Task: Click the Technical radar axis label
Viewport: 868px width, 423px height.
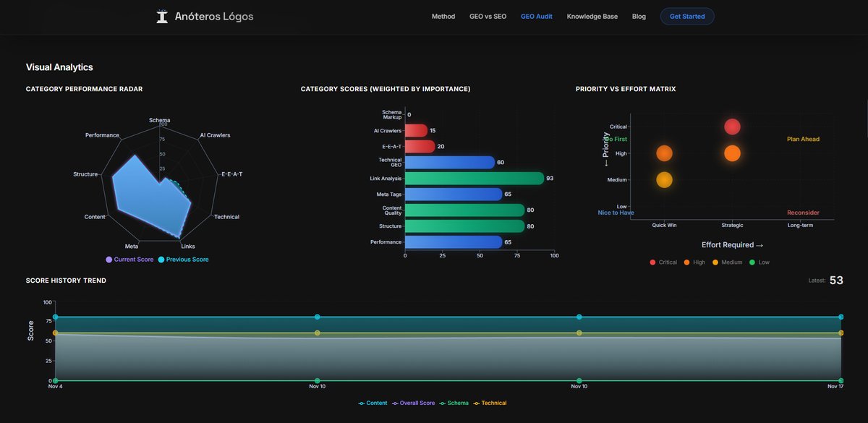Action: coord(226,217)
